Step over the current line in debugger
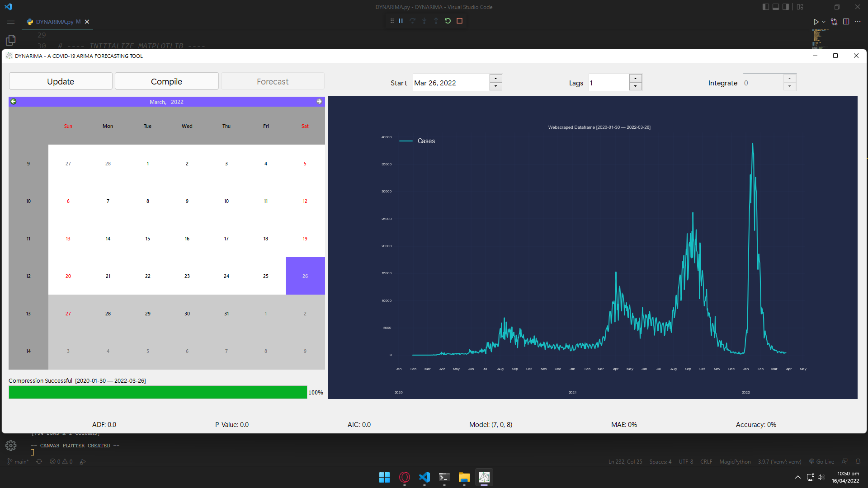Viewport: 868px width, 488px height. 412,21
